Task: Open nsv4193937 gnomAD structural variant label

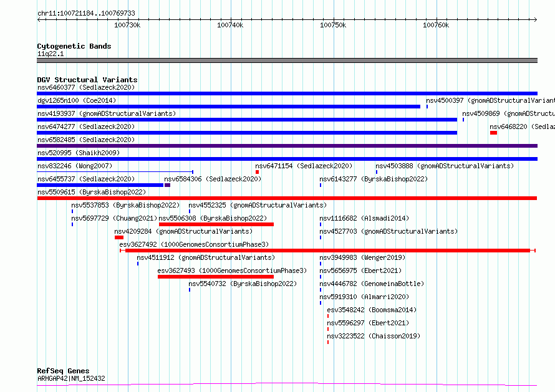Action: (x=107, y=113)
